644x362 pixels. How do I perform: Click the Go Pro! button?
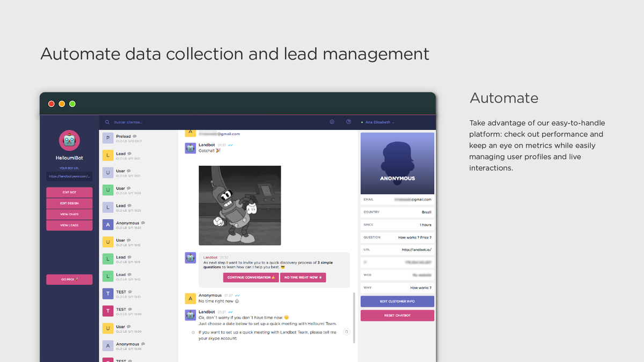click(x=69, y=279)
